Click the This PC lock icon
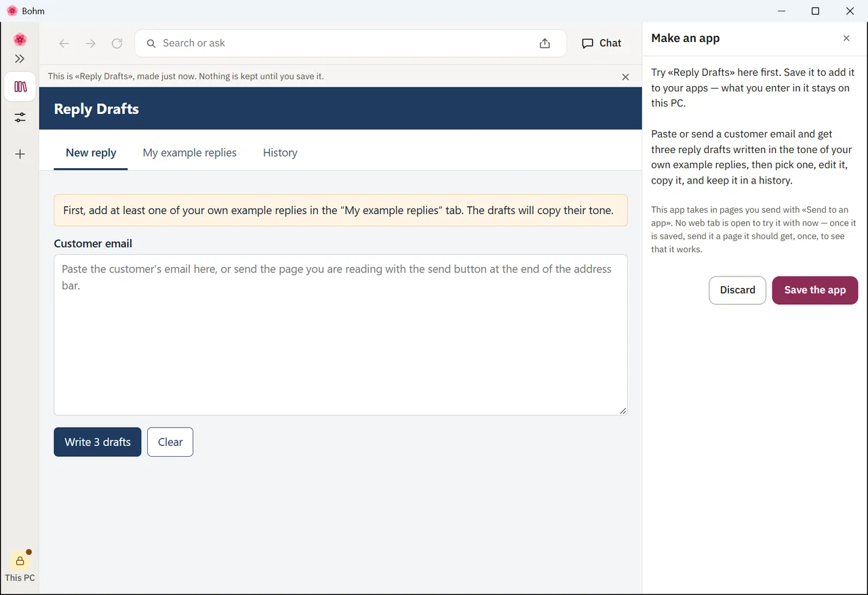Viewport: 868px width, 595px height. [20, 561]
